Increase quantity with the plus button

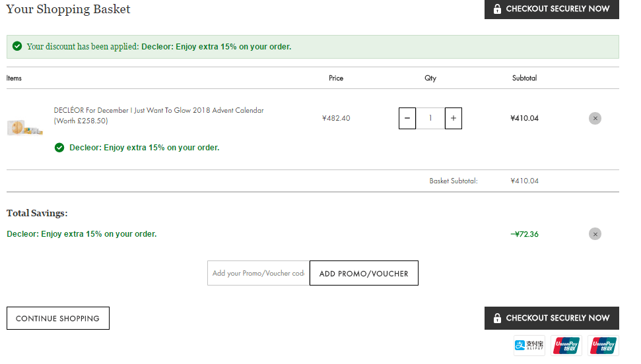tap(454, 119)
